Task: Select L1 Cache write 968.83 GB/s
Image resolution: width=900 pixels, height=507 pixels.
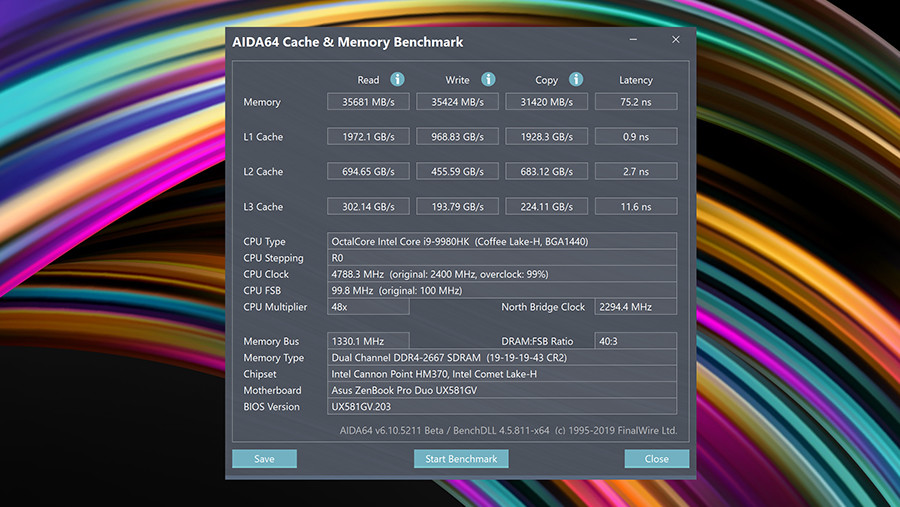Action: (457, 137)
